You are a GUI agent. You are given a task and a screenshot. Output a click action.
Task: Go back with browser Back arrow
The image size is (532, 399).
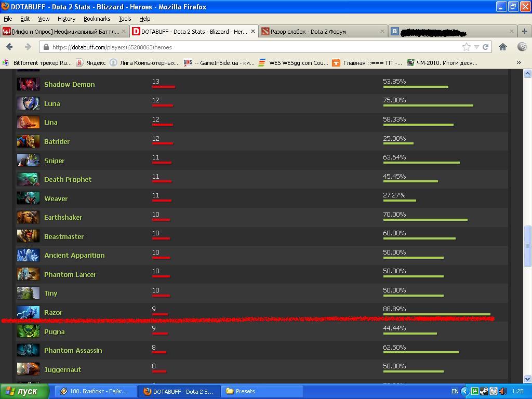click(x=9, y=47)
